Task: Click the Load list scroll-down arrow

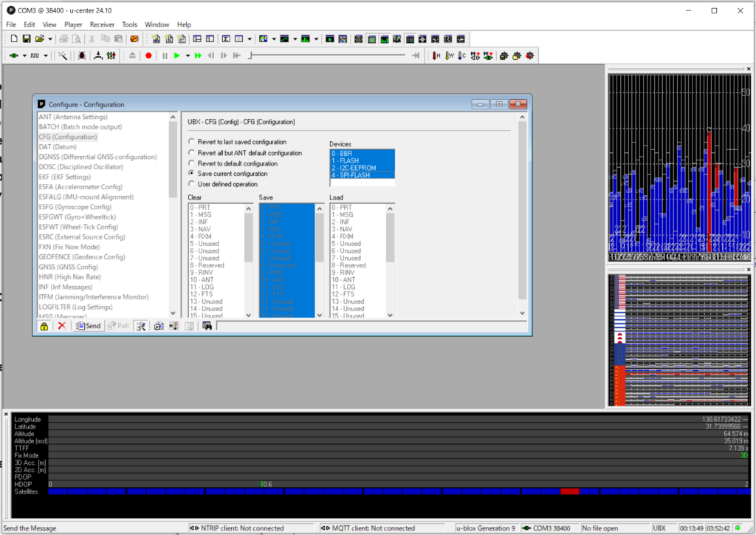Action: coord(391,315)
